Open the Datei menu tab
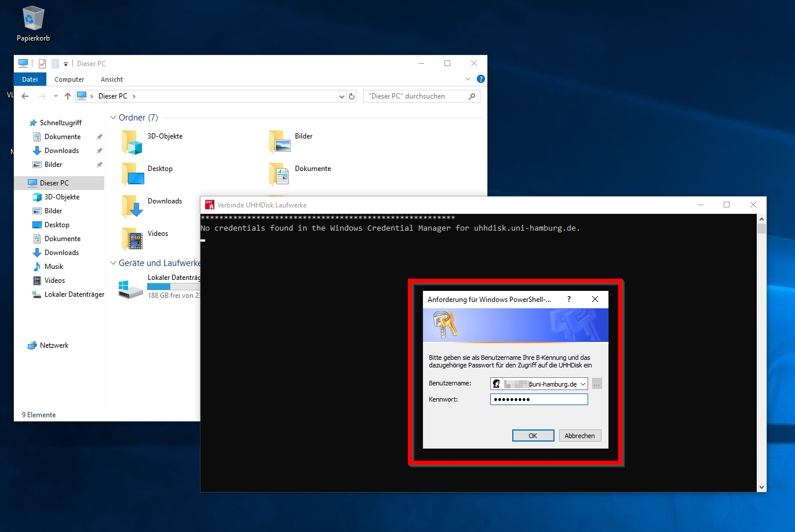 click(x=30, y=79)
